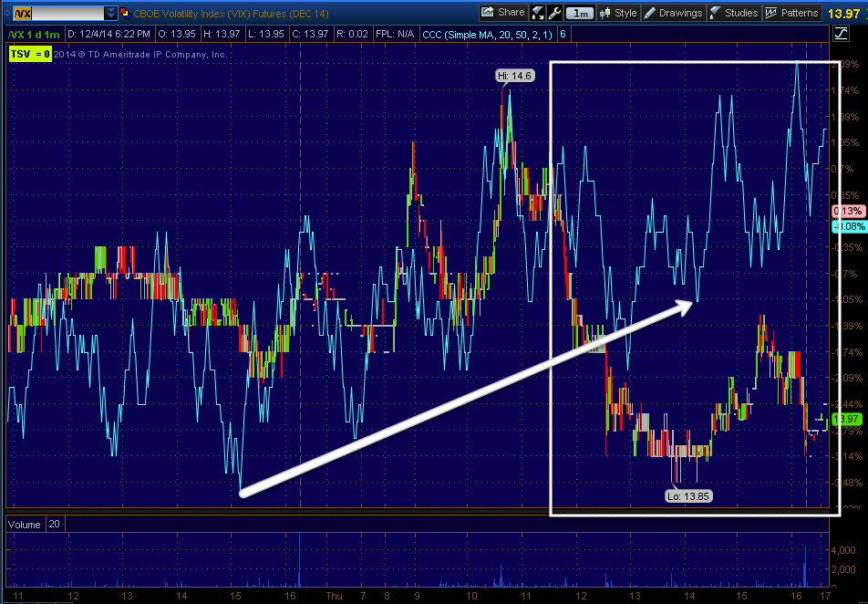The height and width of the screenshot is (604, 868).
Task: Click the CCC (Simple MA, 20, 50, 2, 1) study label
Action: click(x=487, y=35)
